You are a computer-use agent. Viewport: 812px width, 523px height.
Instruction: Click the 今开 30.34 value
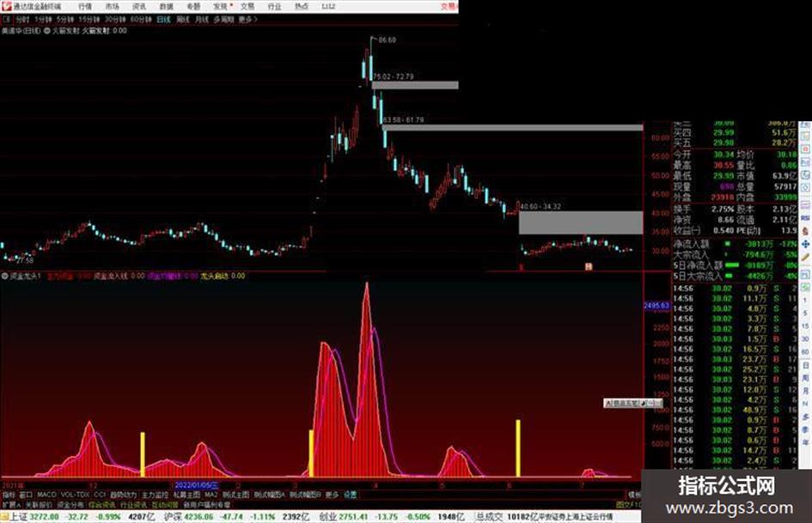pos(723,155)
